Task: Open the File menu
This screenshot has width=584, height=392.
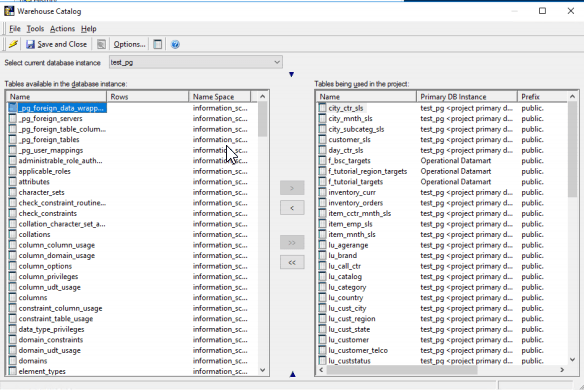Action: pos(15,29)
